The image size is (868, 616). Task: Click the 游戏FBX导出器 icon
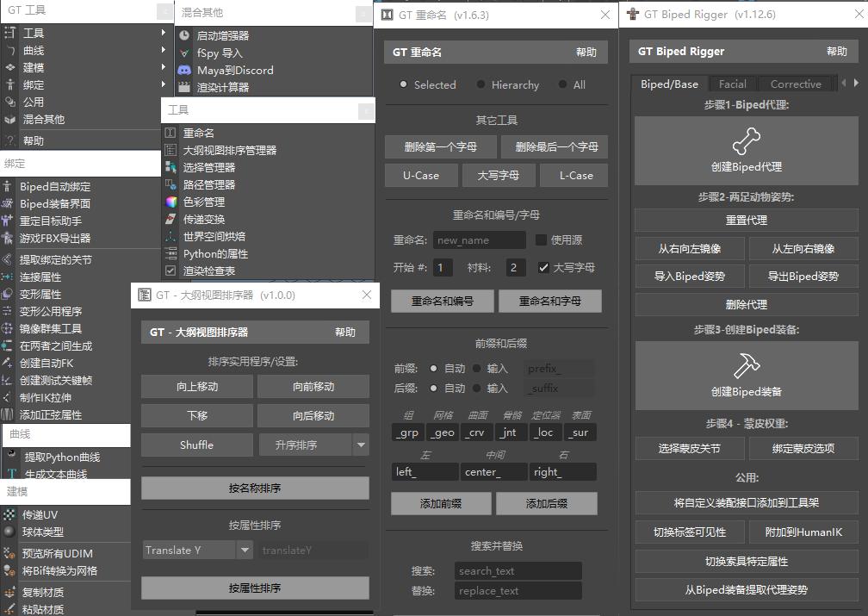tap(7, 238)
